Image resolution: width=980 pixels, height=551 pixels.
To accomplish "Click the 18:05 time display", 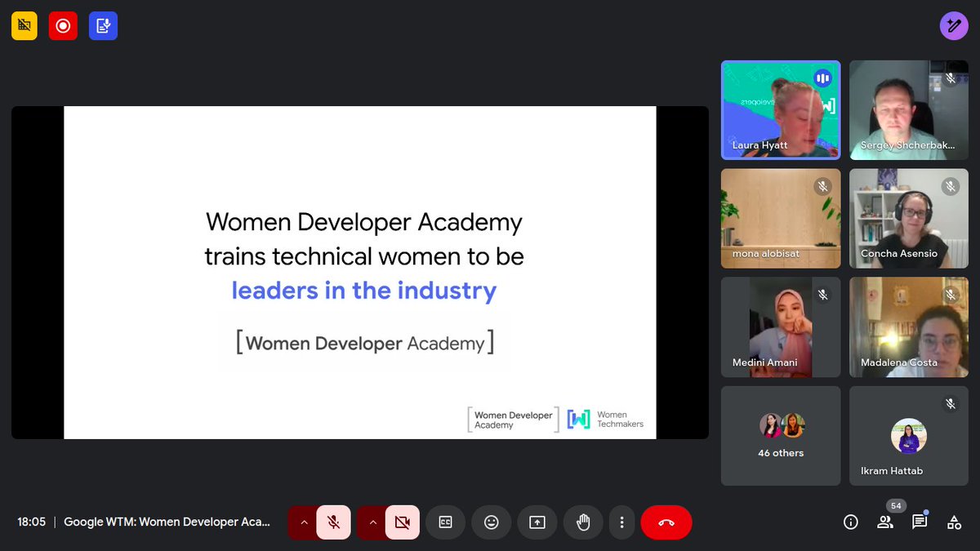I will (32, 522).
